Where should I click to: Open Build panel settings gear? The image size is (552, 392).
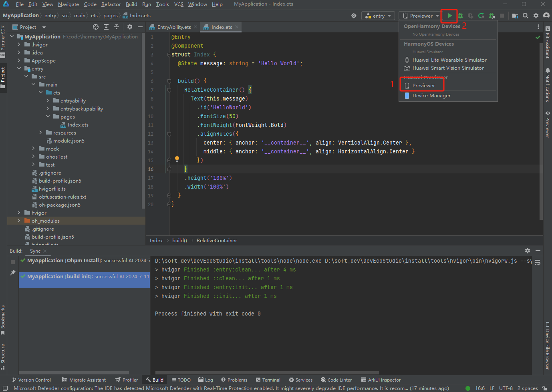[528, 251]
